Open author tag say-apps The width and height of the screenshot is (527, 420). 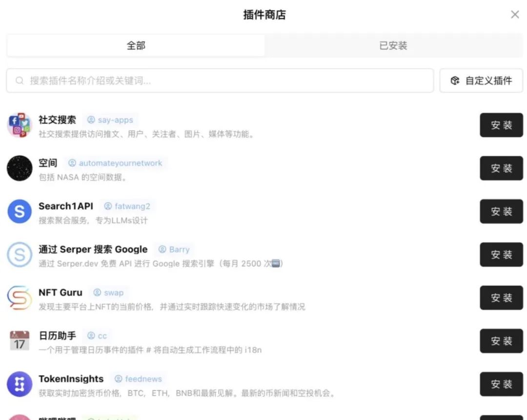click(110, 120)
